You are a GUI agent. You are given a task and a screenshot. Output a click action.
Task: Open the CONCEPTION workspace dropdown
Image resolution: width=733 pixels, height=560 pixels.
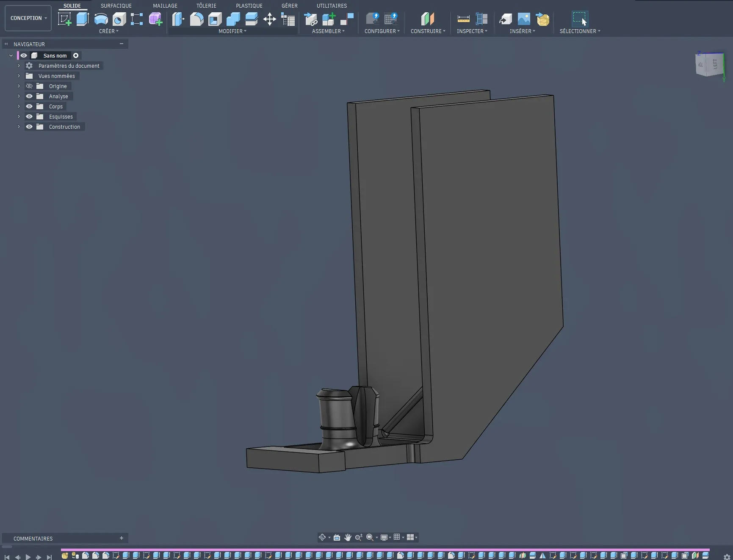tap(28, 18)
